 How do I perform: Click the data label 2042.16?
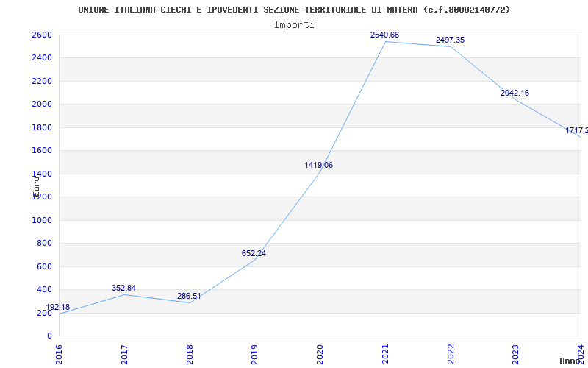click(515, 93)
